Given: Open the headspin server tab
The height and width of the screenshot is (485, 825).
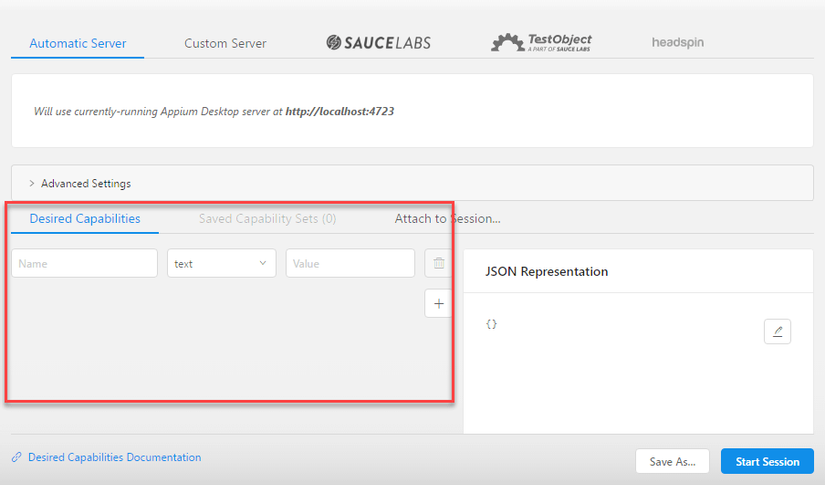Looking at the screenshot, I should pos(679,43).
